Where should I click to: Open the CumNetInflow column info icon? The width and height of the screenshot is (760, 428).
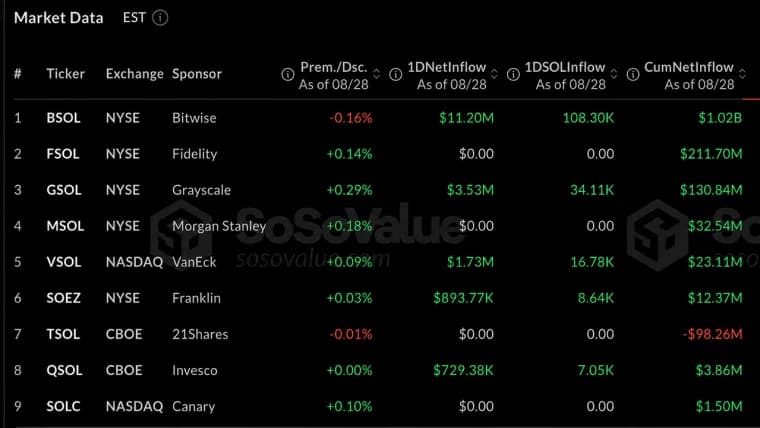[633, 74]
